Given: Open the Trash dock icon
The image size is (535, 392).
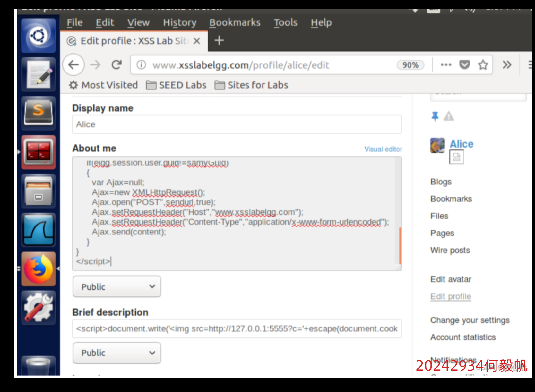Looking at the screenshot, I should [39, 366].
